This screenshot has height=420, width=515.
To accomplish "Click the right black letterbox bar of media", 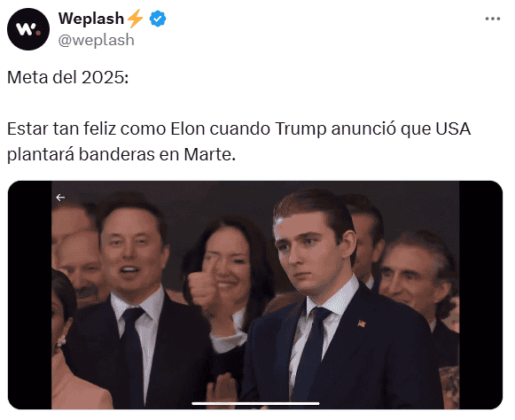I will (x=480, y=295).
